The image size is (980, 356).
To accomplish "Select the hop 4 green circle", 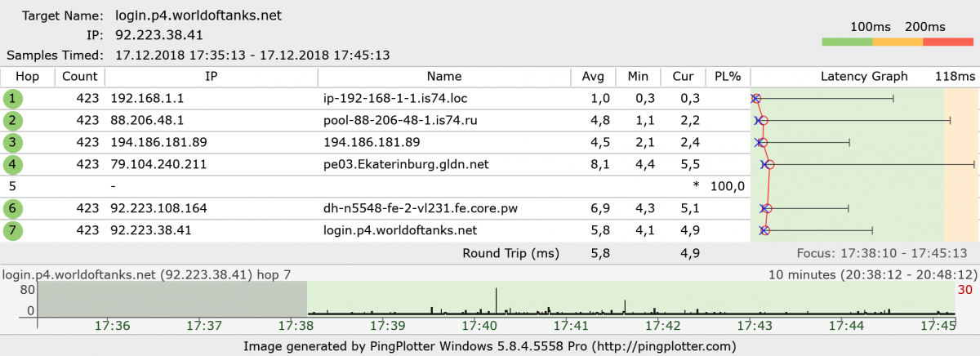I will pos(13,164).
